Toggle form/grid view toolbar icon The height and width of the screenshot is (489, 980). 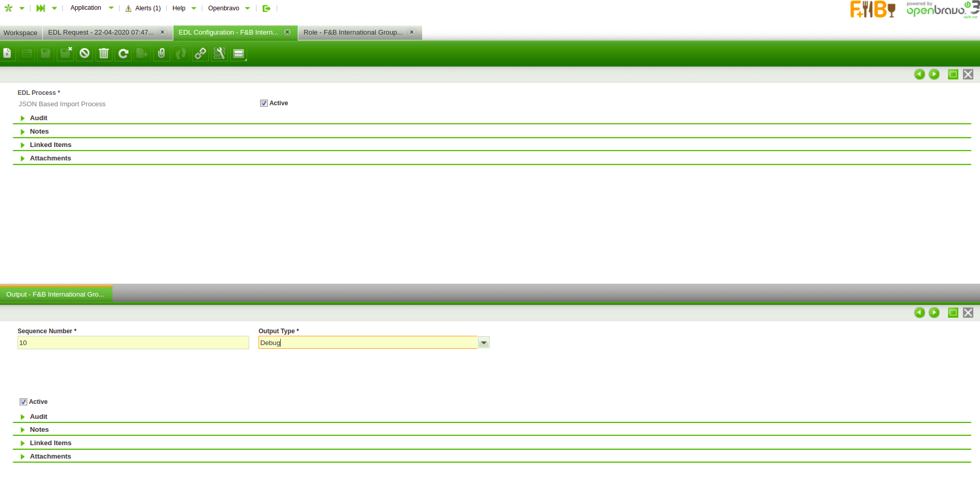239,53
